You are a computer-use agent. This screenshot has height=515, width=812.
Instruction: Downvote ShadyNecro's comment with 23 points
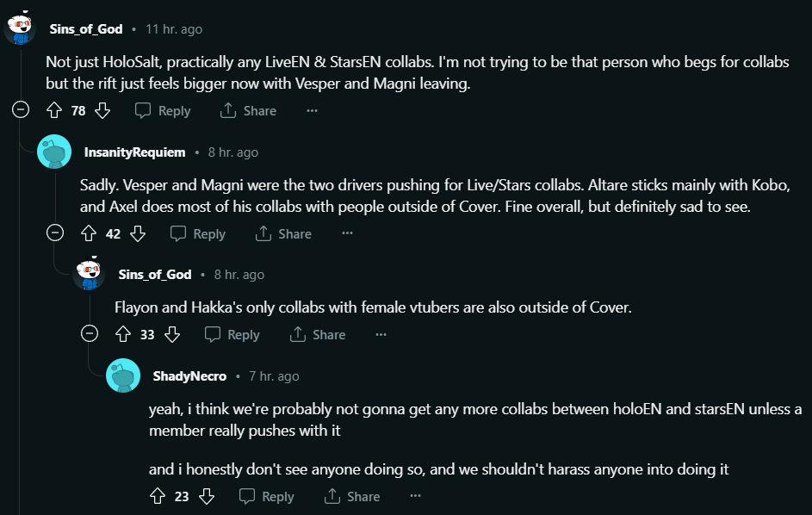pos(206,496)
